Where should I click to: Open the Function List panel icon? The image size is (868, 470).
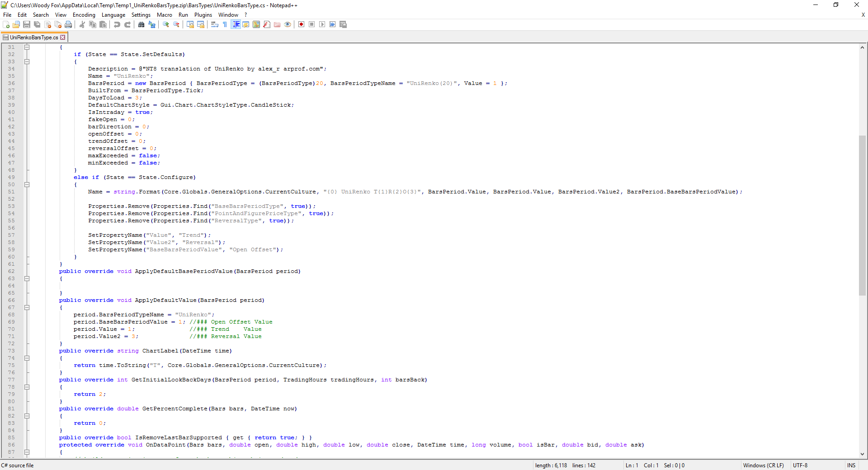tap(267, 24)
